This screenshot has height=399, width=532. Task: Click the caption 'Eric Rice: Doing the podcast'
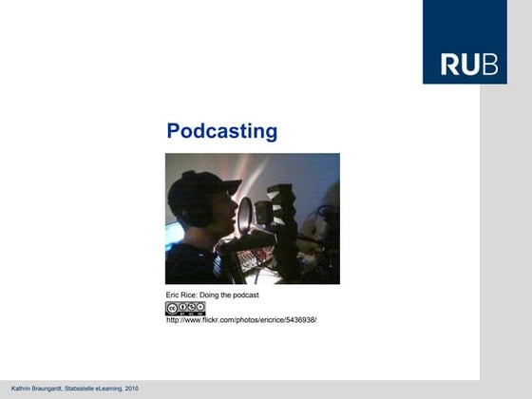coord(213,294)
